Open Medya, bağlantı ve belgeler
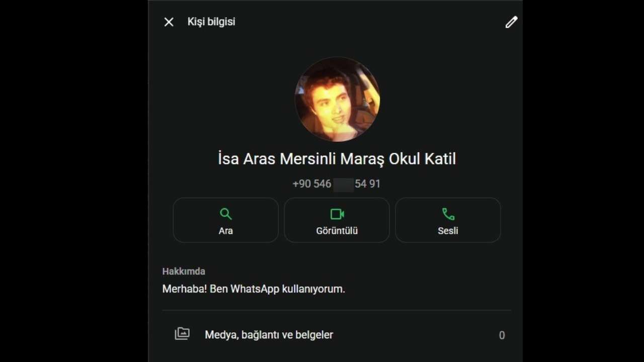Image resolution: width=644 pixels, height=362 pixels. click(x=337, y=335)
